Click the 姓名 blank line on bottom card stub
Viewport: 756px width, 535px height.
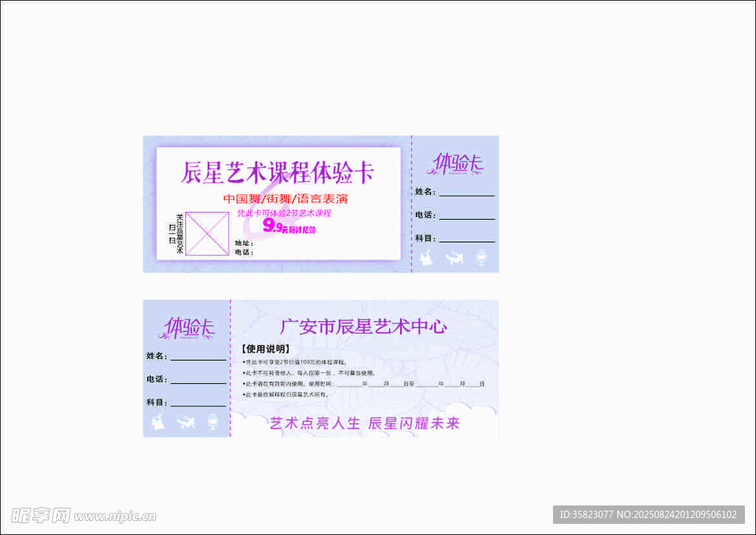[198, 359]
